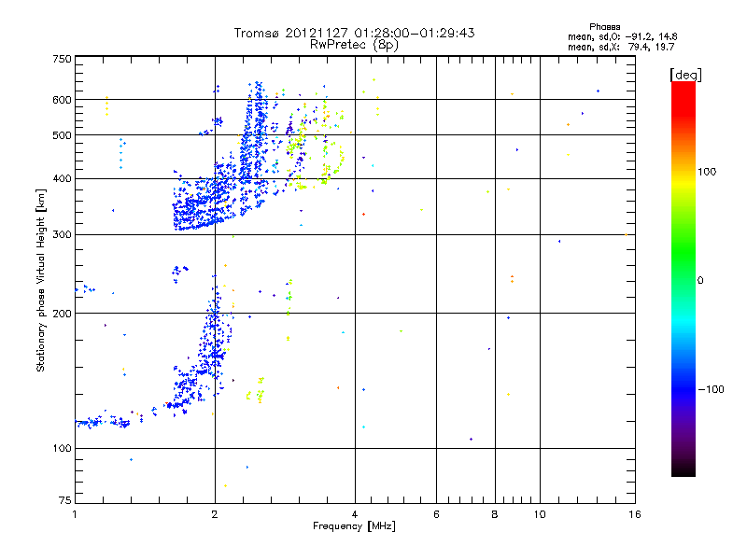The height and width of the screenshot is (560, 747).
Task: Click the height axis tick label '200'
Action: (63, 314)
